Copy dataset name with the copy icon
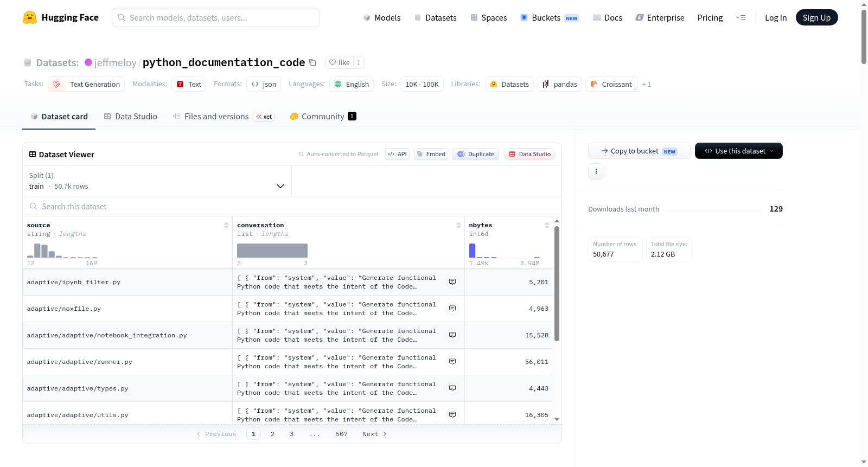The height and width of the screenshot is (467, 868). pyautogui.click(x=312, y=62)
